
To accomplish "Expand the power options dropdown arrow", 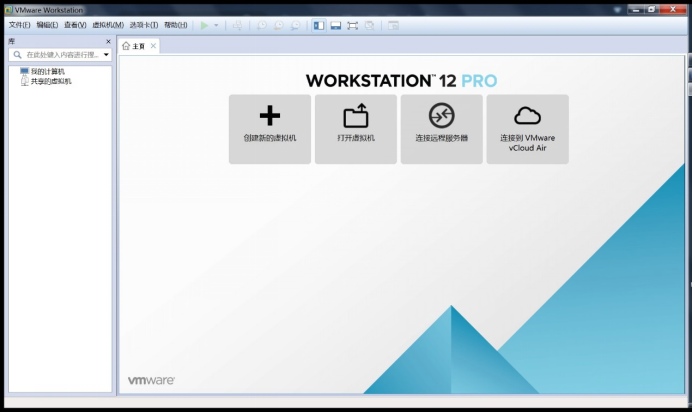I will [x=216, y=26].
